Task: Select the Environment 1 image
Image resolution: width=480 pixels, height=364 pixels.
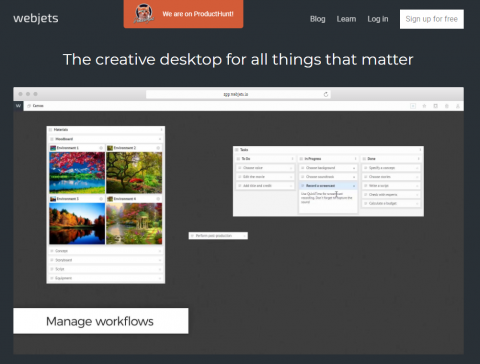Action: (77, 173)
